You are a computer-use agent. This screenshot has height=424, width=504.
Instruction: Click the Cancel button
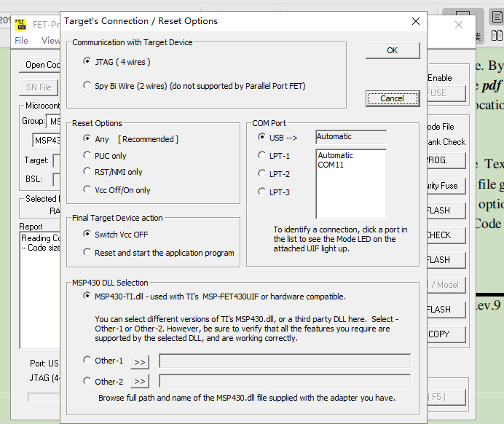click(x=393, y=98)
